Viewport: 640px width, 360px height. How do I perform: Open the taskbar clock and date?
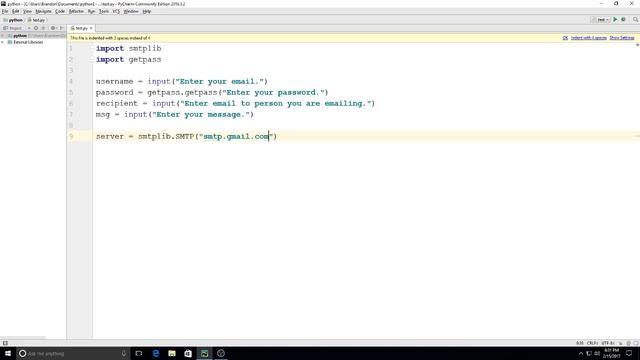(611, 353)
